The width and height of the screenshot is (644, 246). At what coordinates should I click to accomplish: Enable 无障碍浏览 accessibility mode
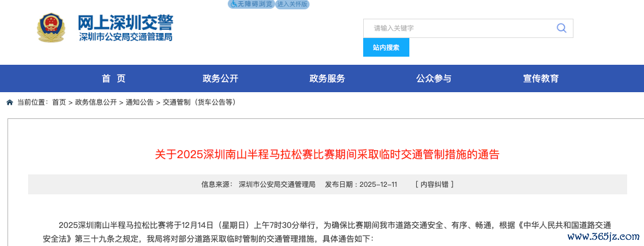tap(251, 4)
